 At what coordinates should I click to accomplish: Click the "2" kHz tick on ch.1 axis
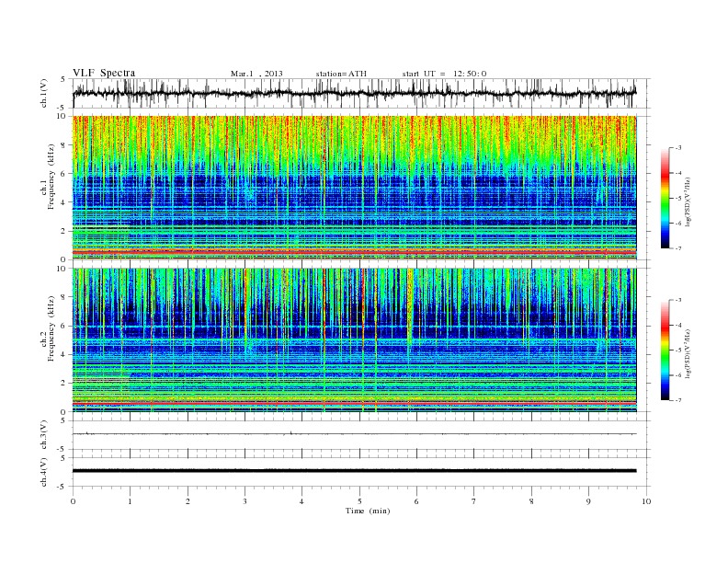click(x=64, y=231)
